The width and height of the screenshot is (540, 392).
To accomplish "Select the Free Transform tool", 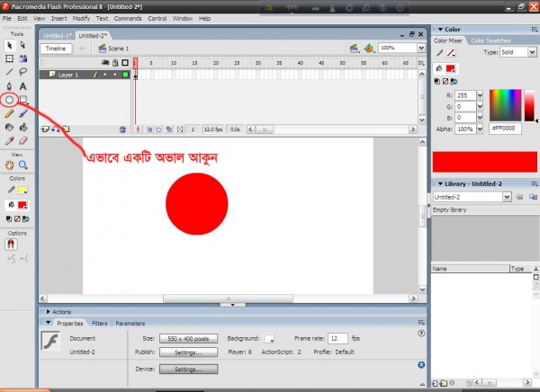I will coord(10,58).
